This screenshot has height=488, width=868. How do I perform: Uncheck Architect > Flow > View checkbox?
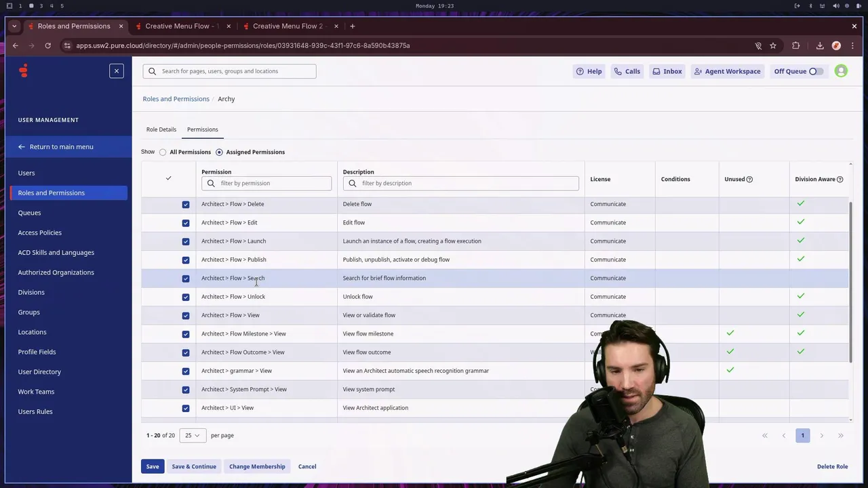coord(186,315)
